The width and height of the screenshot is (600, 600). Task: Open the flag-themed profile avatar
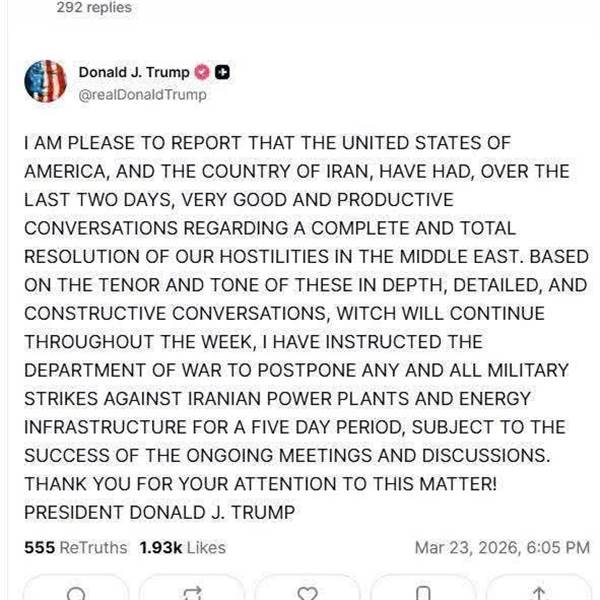point(45,82)
